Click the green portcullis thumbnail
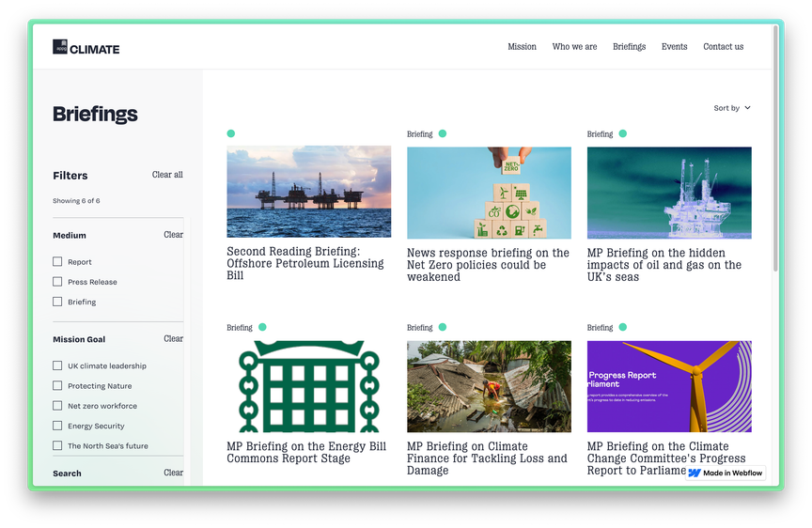The height and width of the screenshot is (528, 812). point(308,386)
